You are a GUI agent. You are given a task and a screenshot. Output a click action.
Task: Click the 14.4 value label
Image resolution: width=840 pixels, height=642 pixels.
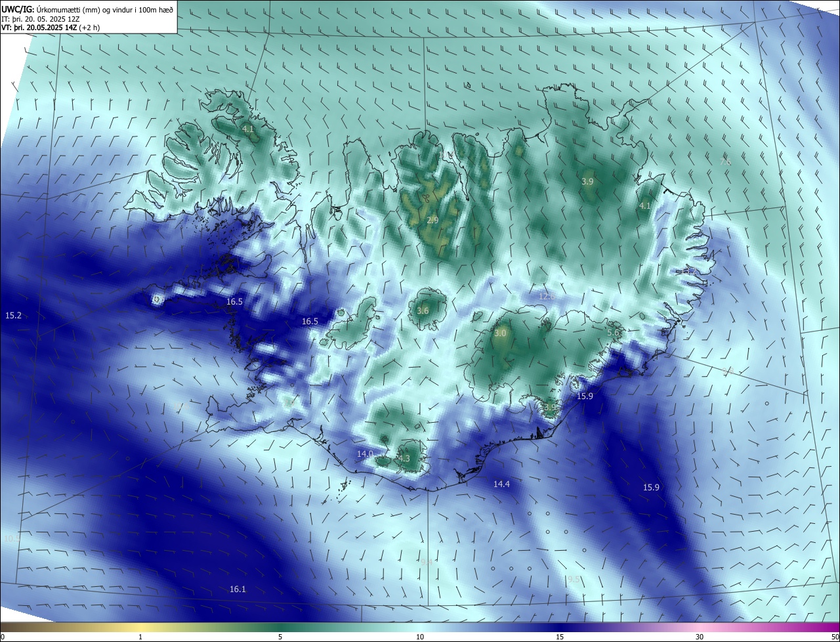[501, 484]
